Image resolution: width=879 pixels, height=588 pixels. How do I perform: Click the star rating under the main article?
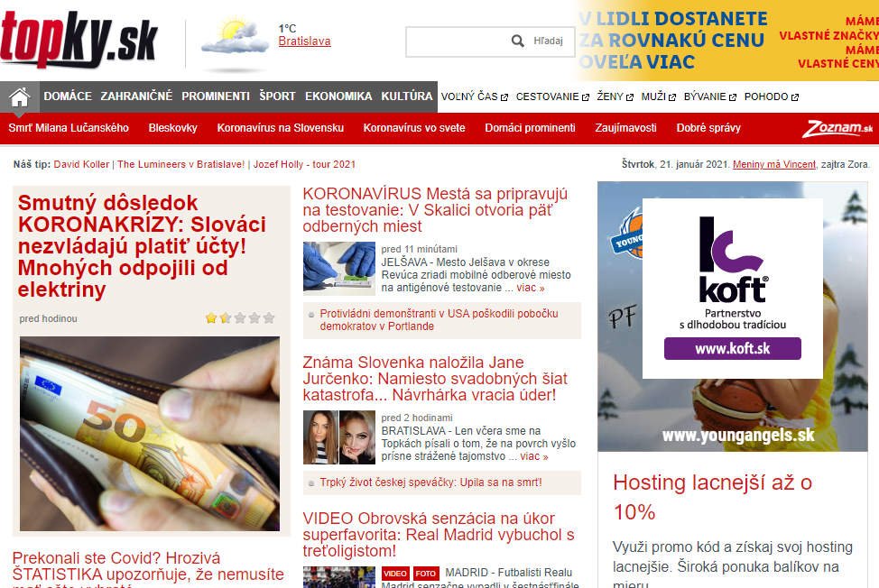click(240, 318)
